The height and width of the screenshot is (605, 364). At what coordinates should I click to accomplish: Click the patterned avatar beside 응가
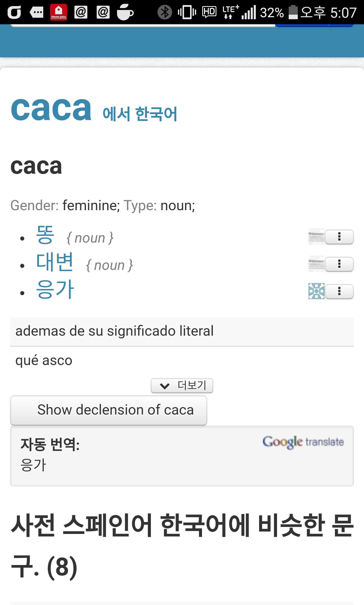(x=316, y=291)
